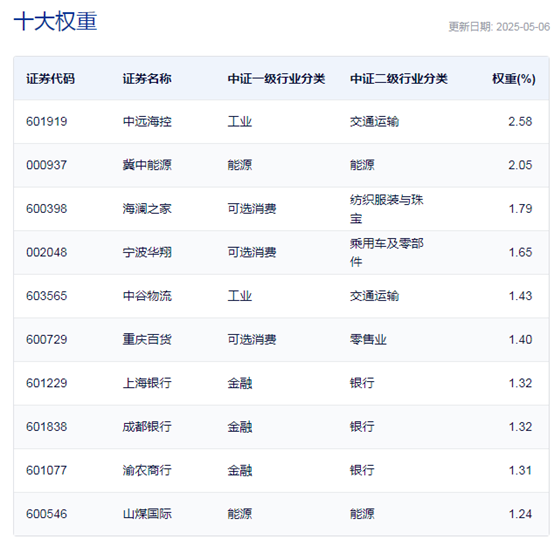Click the 上海银行 stock name
Viewport: 554px width, 546px height.
147,383
